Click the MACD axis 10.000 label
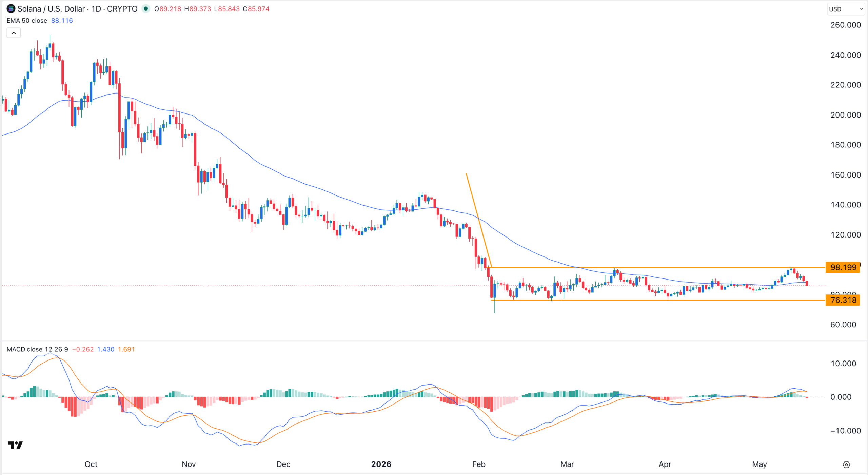The height and width of the screenshot is (475, 868). pyautogui.click(x=843, y=364)
